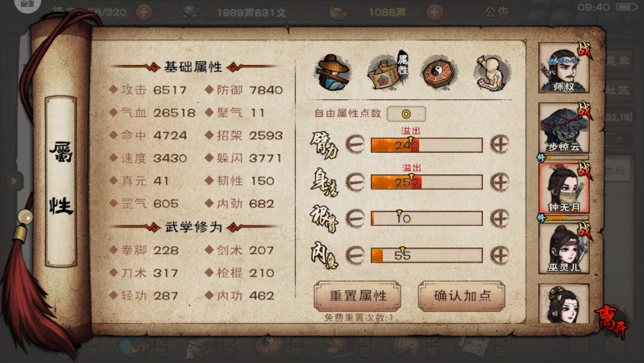Image resolution: width=644 pixels, height=363 pixels.
Task: Open the yin-yang bagua tab icon
Action: [x=438, y=72]
